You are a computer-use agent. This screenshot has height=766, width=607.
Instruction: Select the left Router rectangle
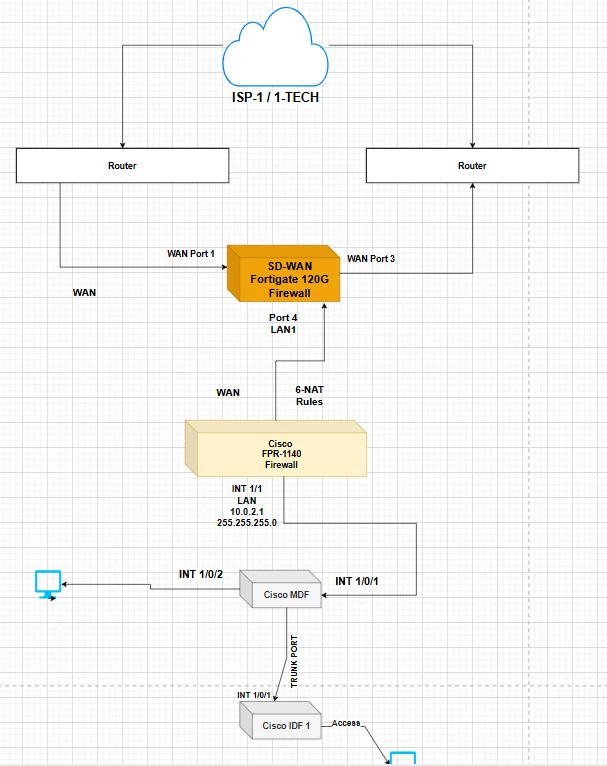tap(123, 166)
